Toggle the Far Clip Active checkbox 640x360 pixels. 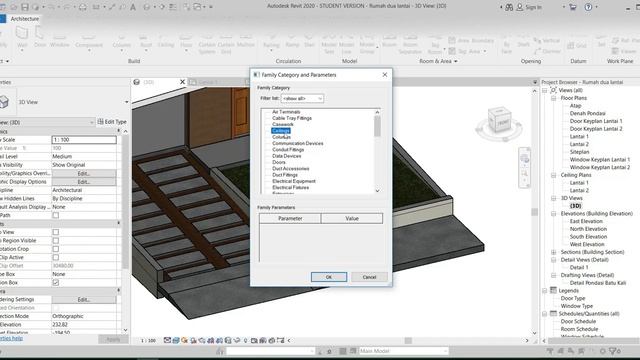click(x=56, y=257)
